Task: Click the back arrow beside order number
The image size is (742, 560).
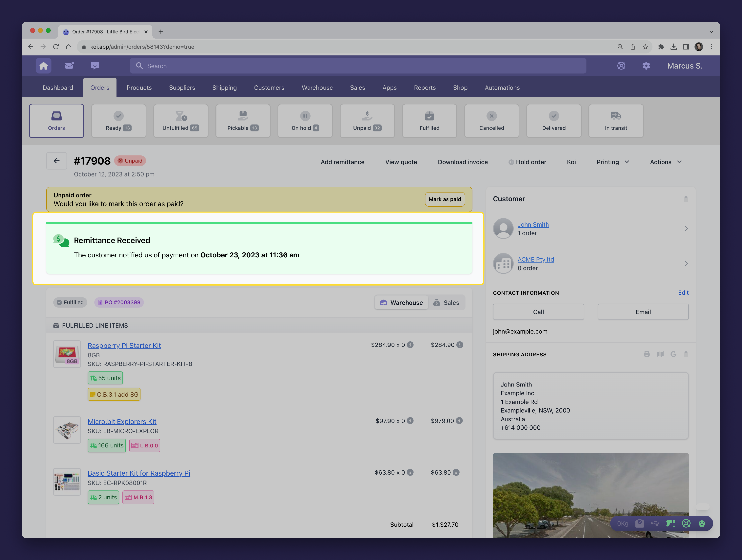Action: point(56,161)
